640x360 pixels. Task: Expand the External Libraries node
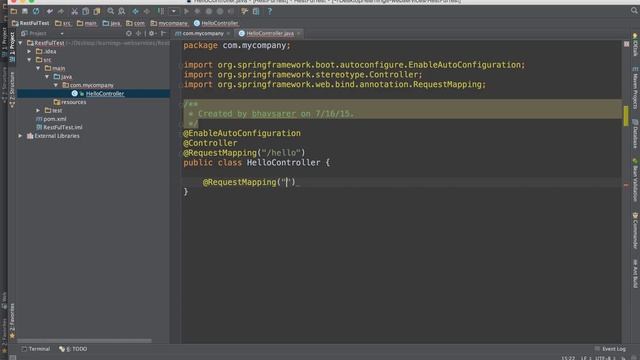[x=20, y=136]
